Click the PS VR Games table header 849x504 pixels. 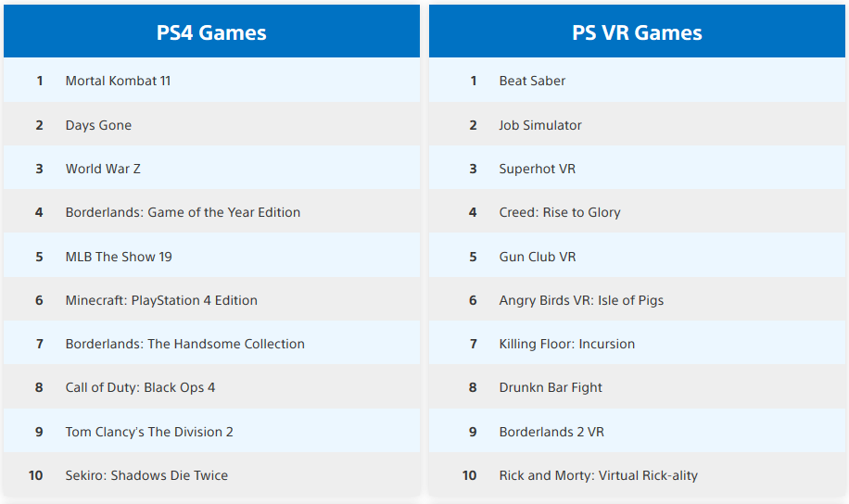(637, 33)
